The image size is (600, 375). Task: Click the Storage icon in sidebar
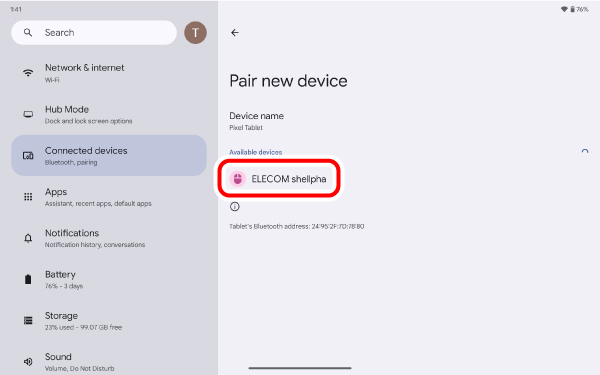[x=28, y=320]
